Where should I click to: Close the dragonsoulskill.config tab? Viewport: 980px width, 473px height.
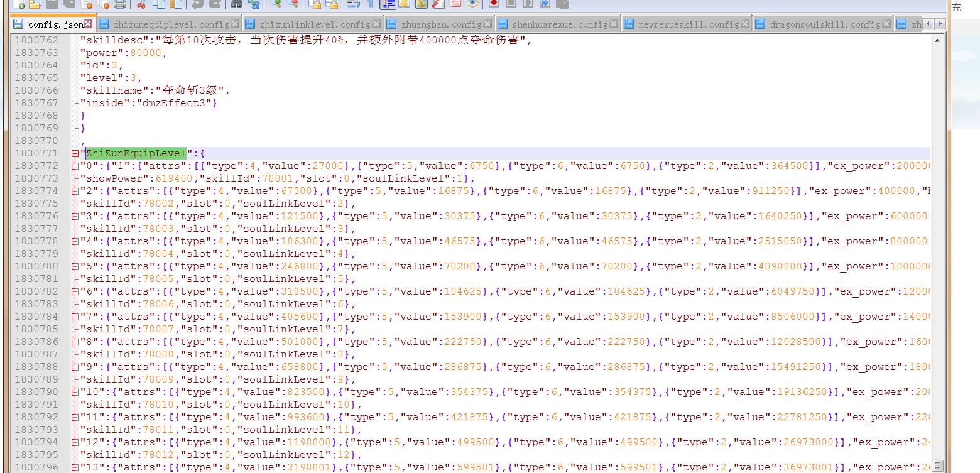(x=886, y=24)
